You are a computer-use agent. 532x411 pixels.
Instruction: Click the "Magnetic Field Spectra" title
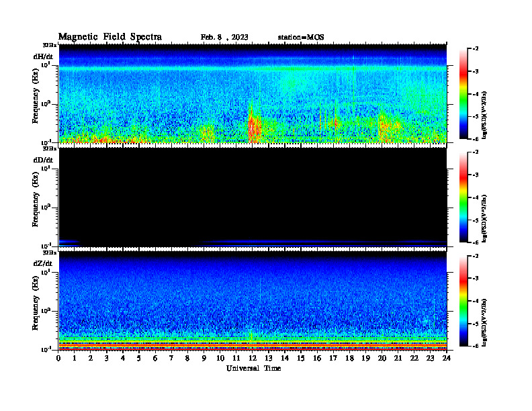point(110,37)
